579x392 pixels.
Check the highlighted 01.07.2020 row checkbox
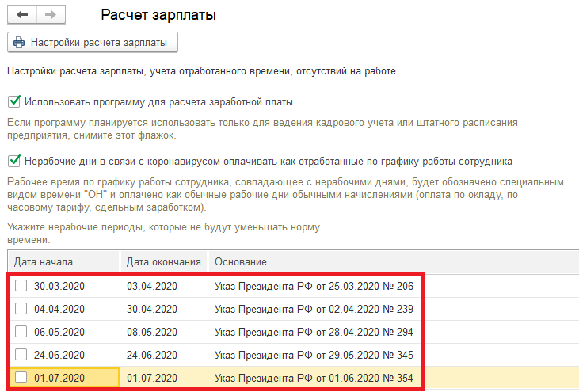[21, 378]
